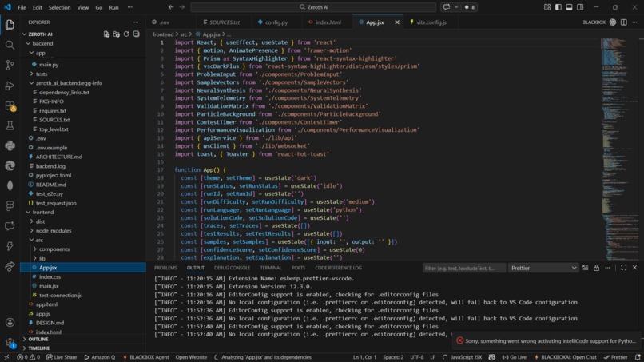
Task: Click New File icon in Explorer header
Action: pos(106,34)
